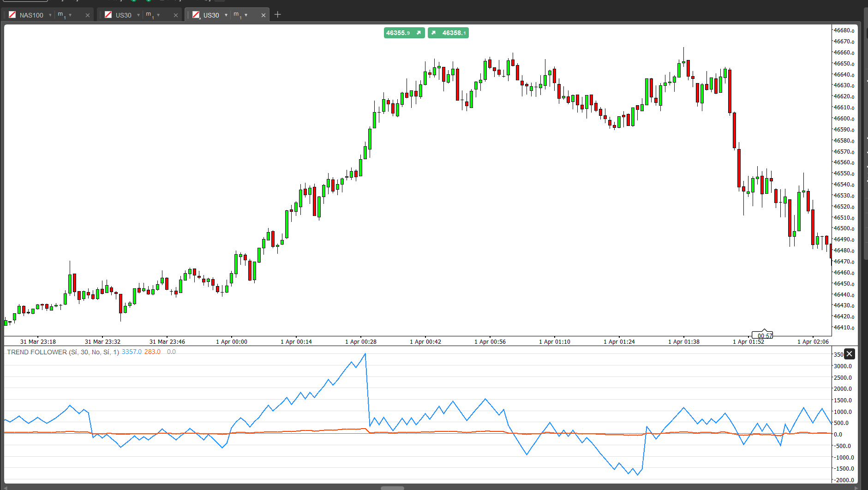Select the rightmost US30 tab label
The height and width of the screenshot is (490, 868).
[211, 15]
